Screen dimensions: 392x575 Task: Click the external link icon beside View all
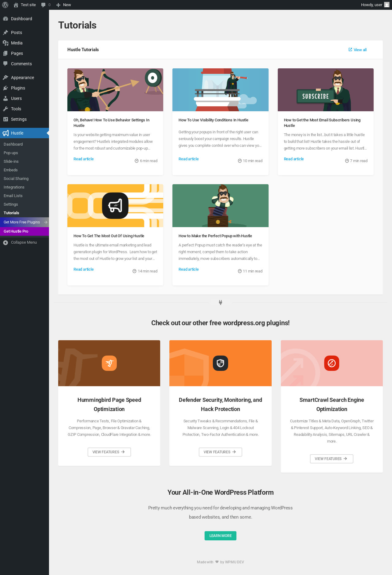(350, 50)
